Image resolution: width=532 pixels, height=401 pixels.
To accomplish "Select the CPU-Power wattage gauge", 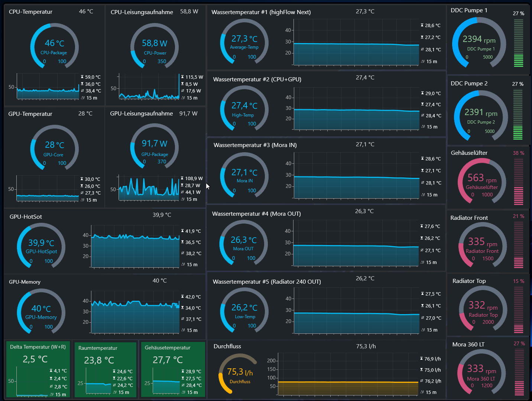I will [x=155, y=46].
